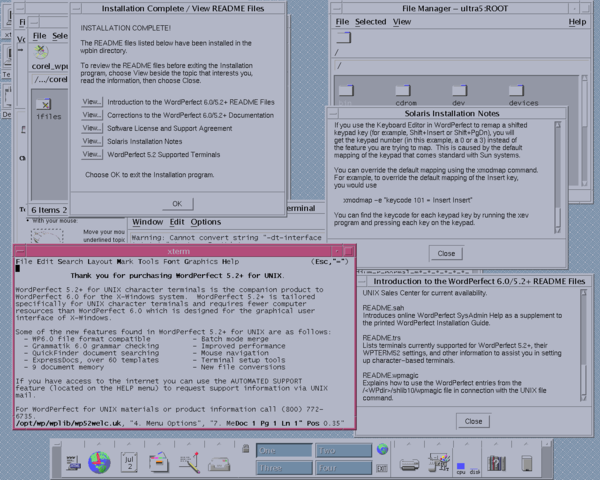Open Options menu in Terminal window
The width and height of the screenshot is (600, 480).
[206, 222]
